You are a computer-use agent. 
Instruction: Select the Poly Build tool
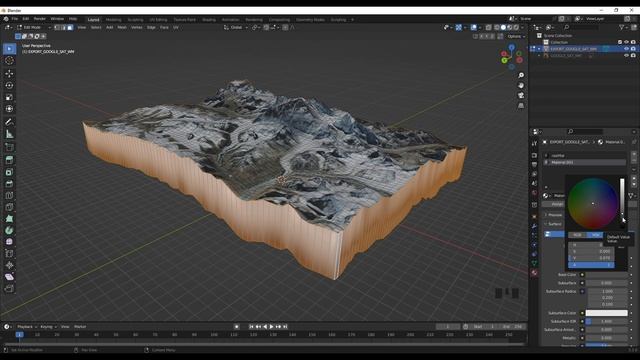pyautogui.click(x=9, y=219)
